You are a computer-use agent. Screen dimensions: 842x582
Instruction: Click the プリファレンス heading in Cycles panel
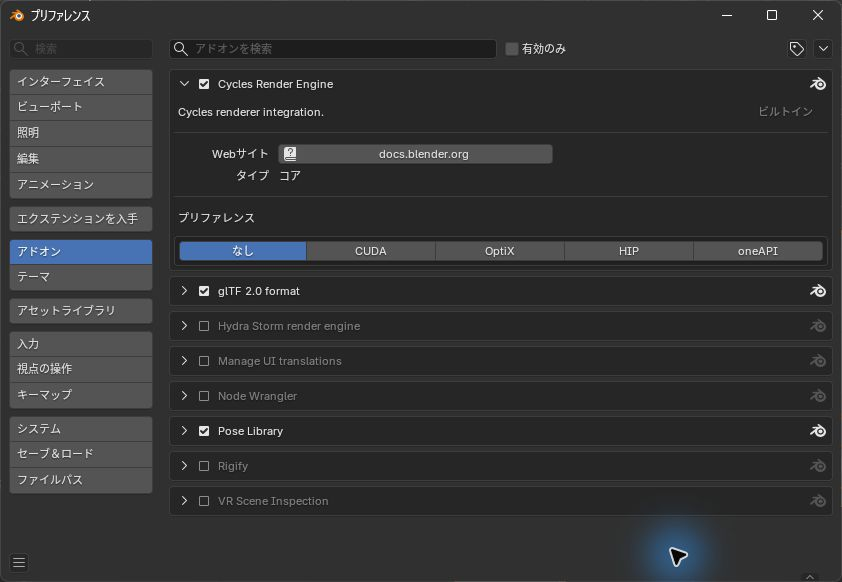tap(216, 218)
